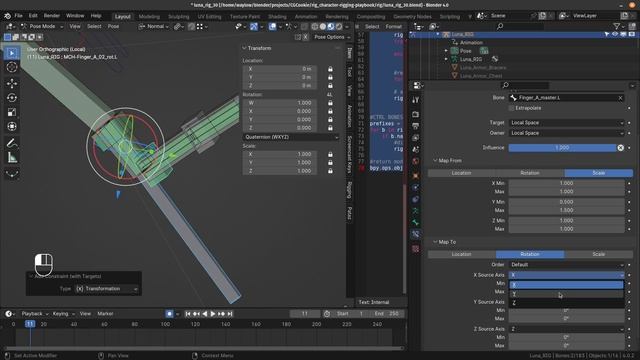Open the Quaternion (WXYZ) rotation mode dropdown
The width and height of the screenshot is (640, 360).
tap(291, 137)
